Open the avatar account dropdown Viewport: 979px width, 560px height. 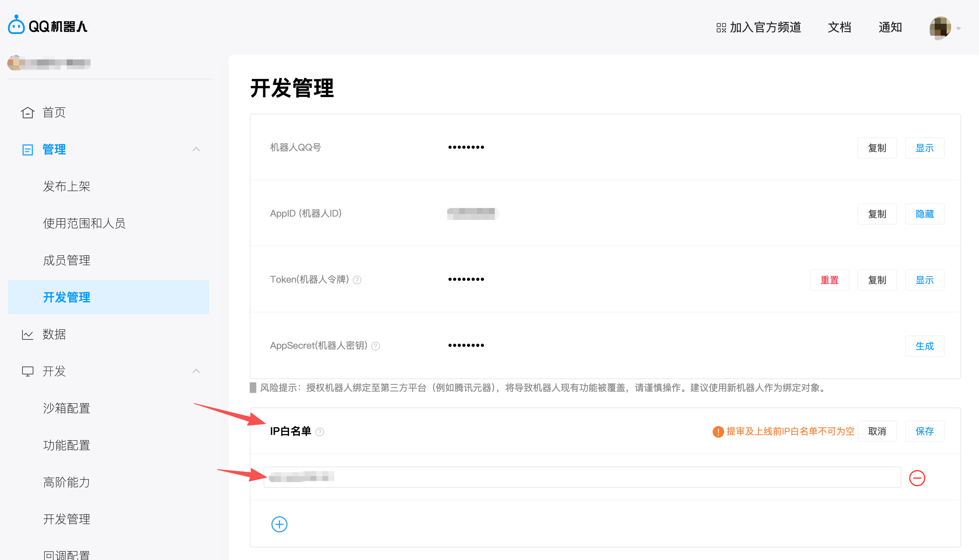(x=941, y=27)
